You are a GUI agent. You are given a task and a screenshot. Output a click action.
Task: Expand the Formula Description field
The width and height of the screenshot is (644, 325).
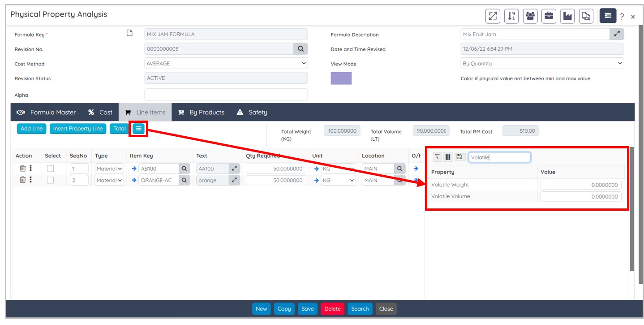pos(617,34)
